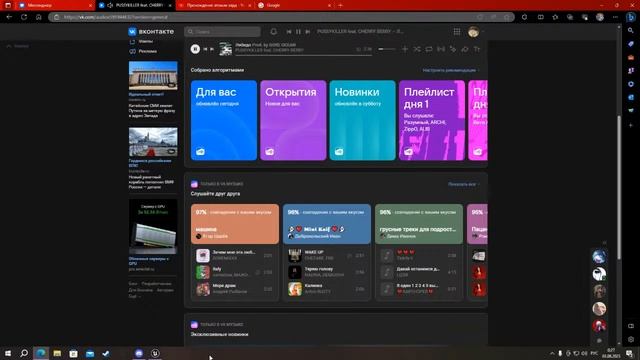Click the VK icon on 'Новинки' card
This screenshot has width=640, height=360.
point(339,152)
